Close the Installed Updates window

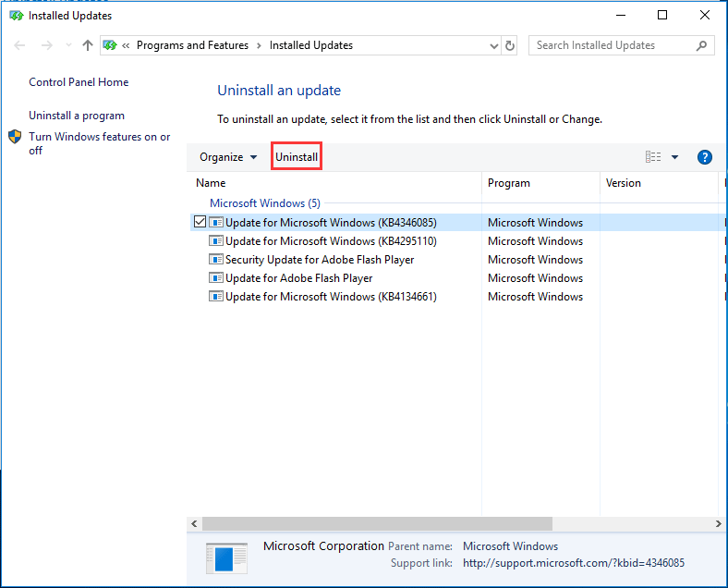pos(704,16)
